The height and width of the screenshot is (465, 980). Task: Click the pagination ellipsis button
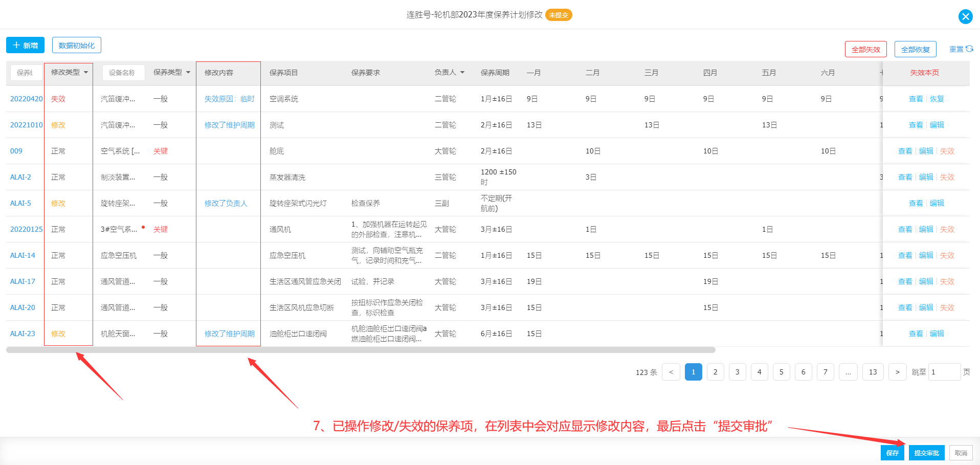pos(848,372)
